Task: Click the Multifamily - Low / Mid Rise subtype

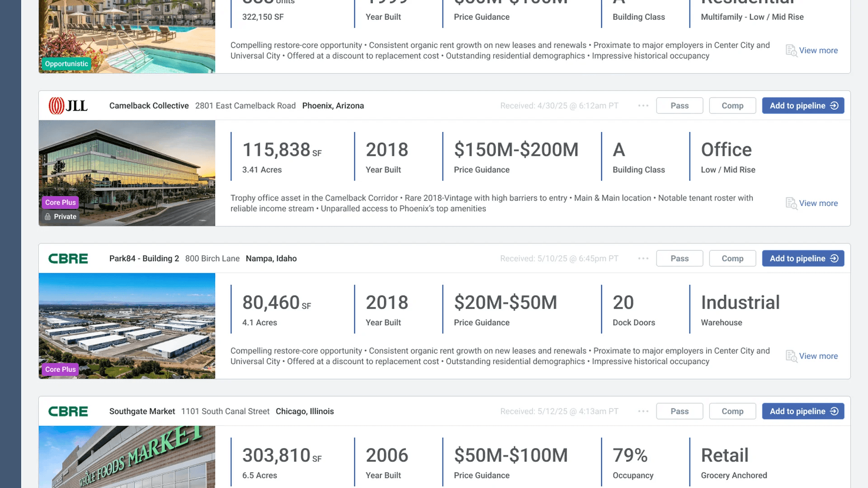Action: (x=752, y=17)
